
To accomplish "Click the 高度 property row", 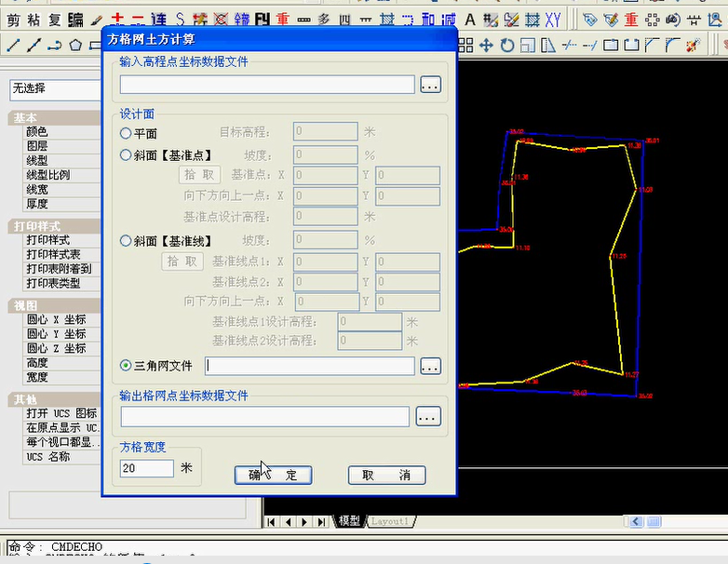I will tap(61, 363).
